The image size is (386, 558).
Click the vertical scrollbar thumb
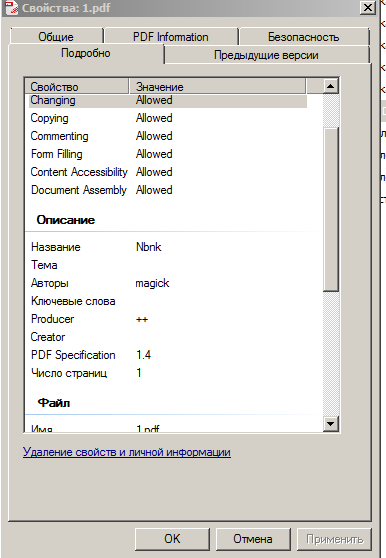click(331, 209)
